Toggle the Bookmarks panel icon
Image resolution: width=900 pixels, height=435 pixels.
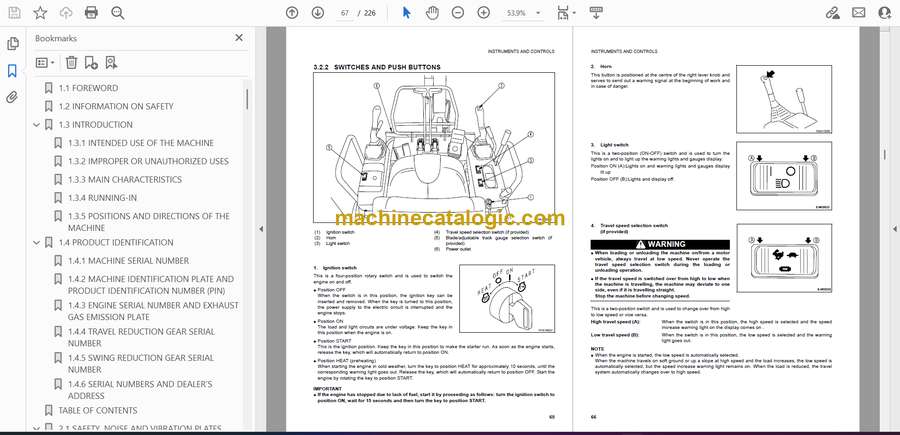pos(12,71)
